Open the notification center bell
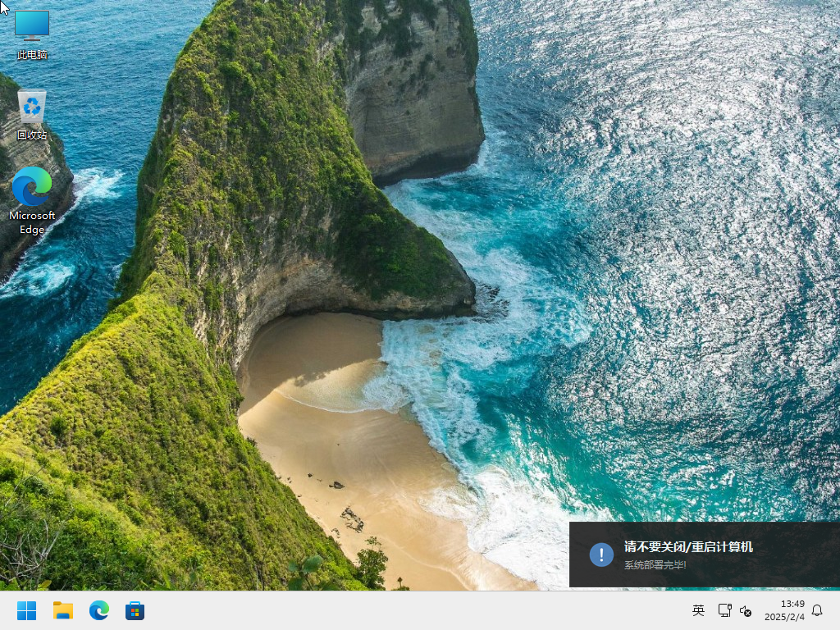Viewport: 840px width, 630px height. 817,610
